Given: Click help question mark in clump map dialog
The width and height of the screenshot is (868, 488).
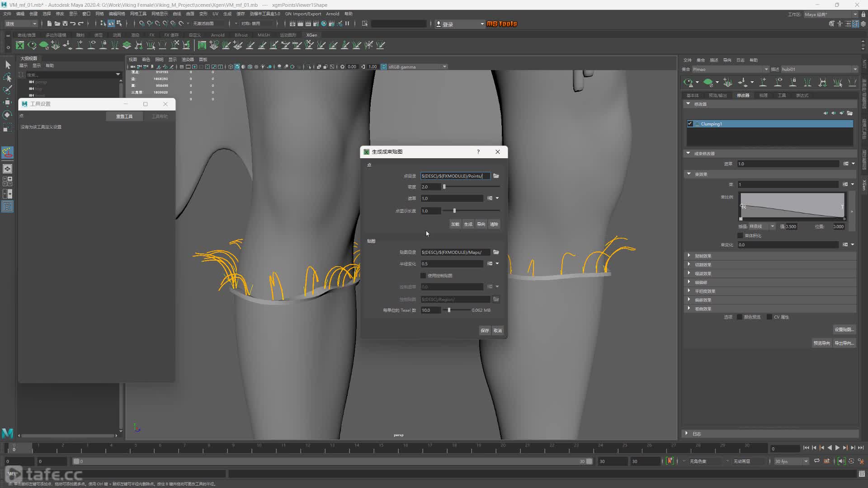Looking at the screenshot, I should (478, 152).
